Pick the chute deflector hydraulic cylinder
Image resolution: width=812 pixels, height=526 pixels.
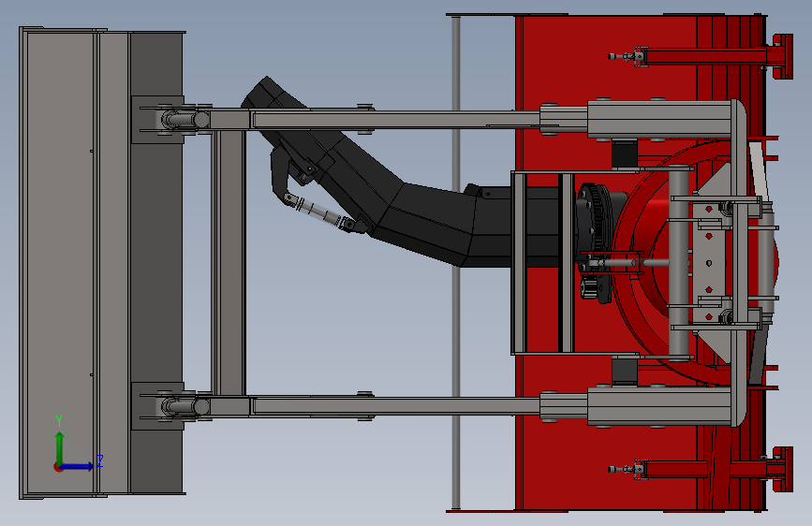coord(319,212)
